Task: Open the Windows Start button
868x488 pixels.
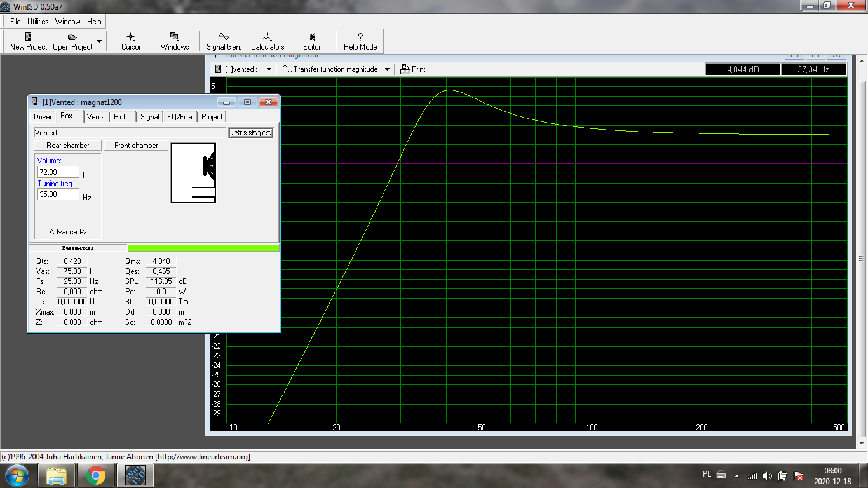Action: click(17, 475)
